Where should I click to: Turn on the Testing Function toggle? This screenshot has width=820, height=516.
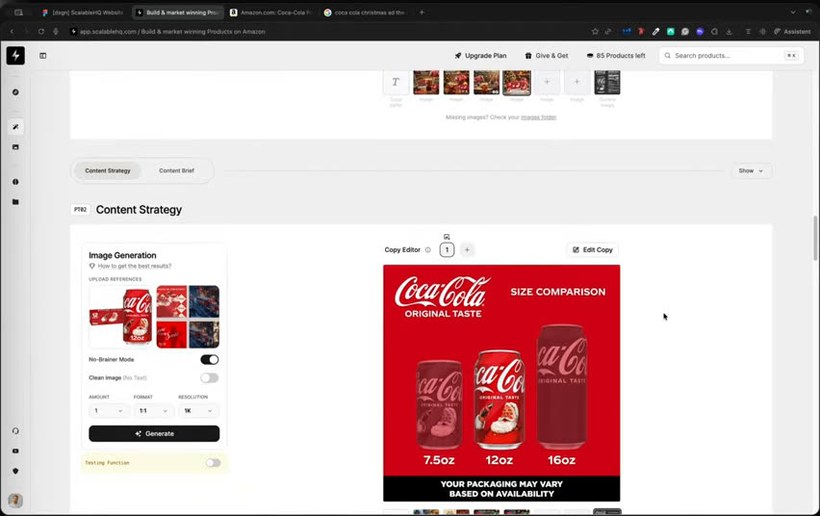click(x=213, y=463)
